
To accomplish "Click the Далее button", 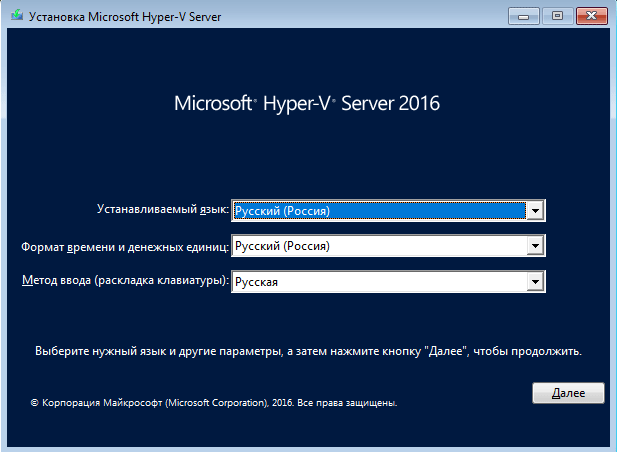I will [x=568, y=393].
